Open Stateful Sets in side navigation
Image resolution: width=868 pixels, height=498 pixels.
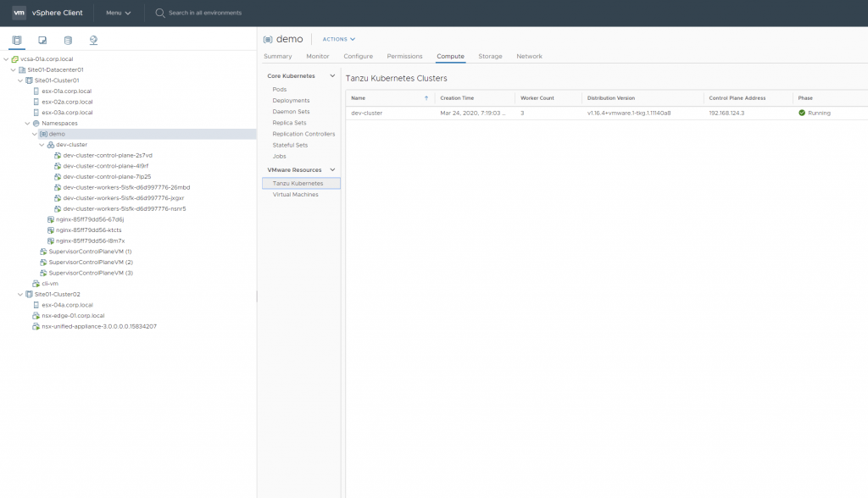(290, 145)
